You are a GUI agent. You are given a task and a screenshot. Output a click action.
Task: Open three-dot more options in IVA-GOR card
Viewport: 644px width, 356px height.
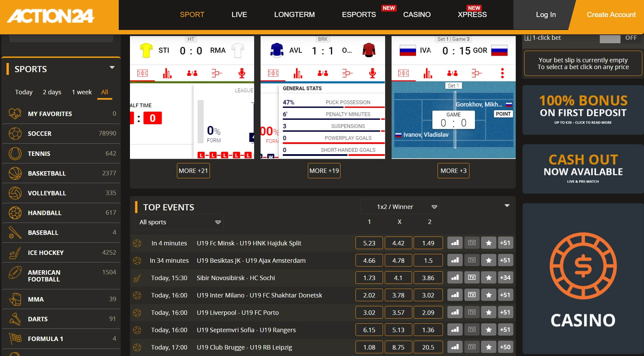tap(502, 73)
